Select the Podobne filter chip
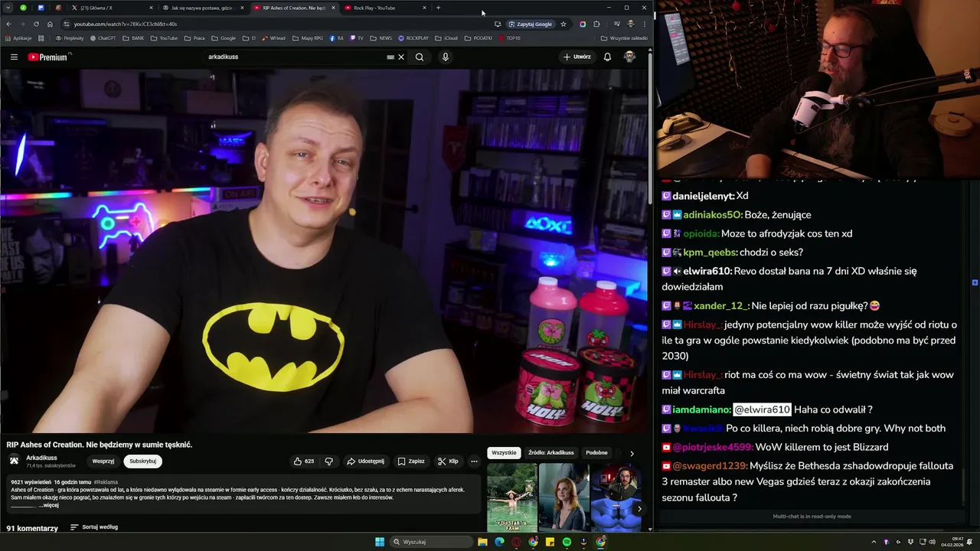Viewport: 980px width, 551px height. pos(596,453)
